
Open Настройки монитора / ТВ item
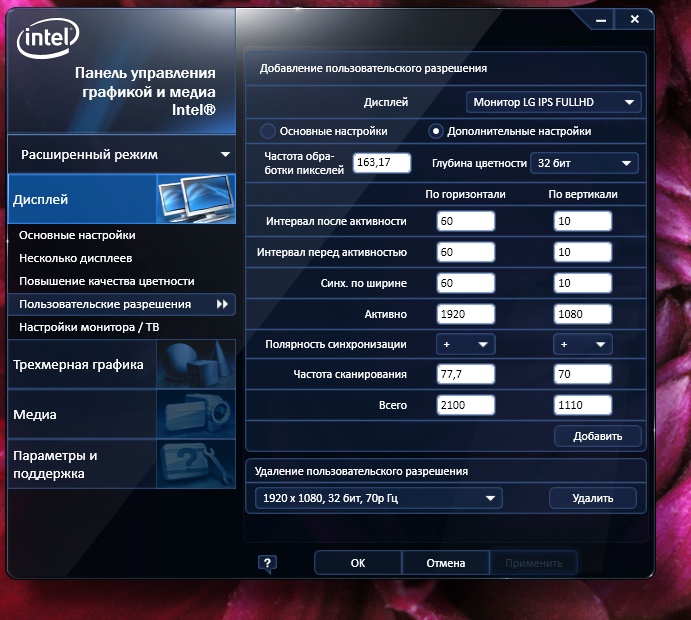89,327
